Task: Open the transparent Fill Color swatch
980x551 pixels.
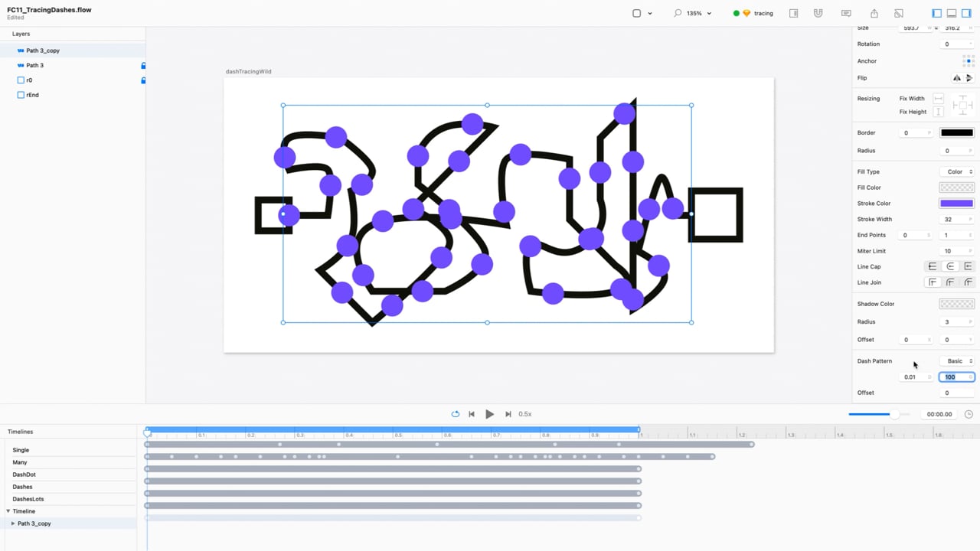Action: click(x=957, y=187)
